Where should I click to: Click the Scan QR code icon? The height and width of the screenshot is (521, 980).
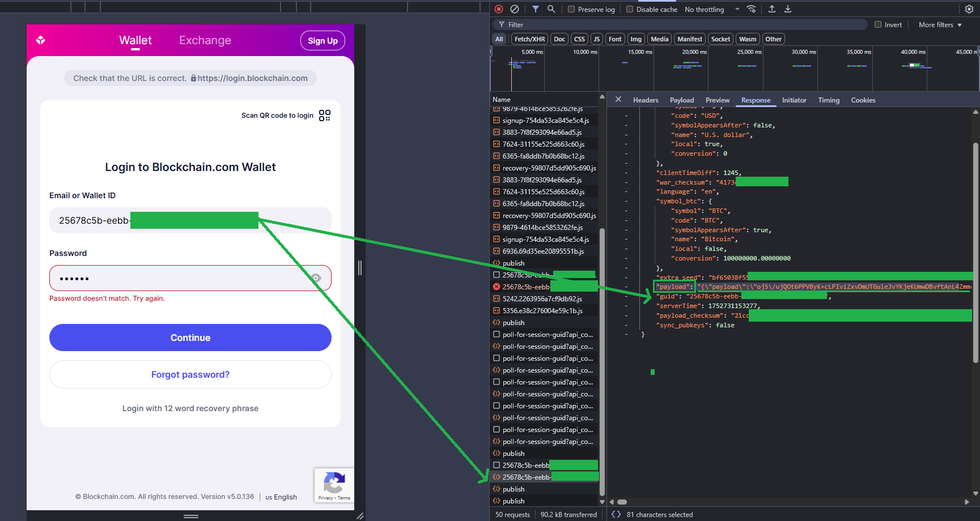click(325, 116)
